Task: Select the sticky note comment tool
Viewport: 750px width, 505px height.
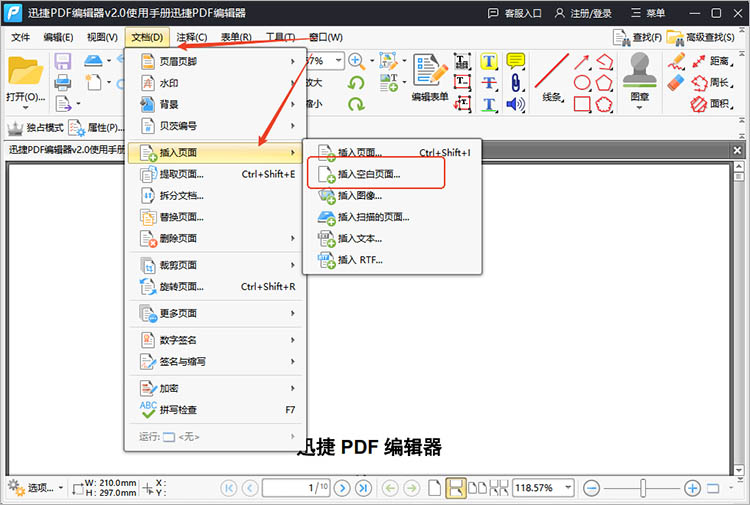Action: click(516, 61)
